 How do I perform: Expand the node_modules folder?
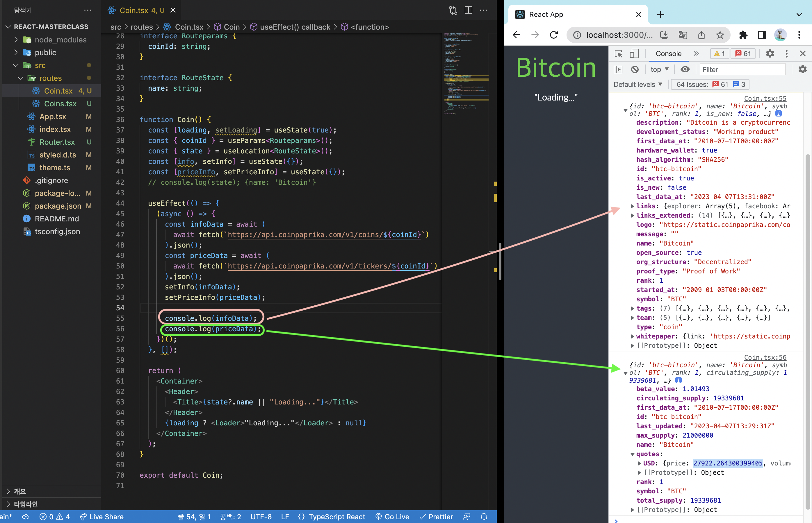[60, 40]
